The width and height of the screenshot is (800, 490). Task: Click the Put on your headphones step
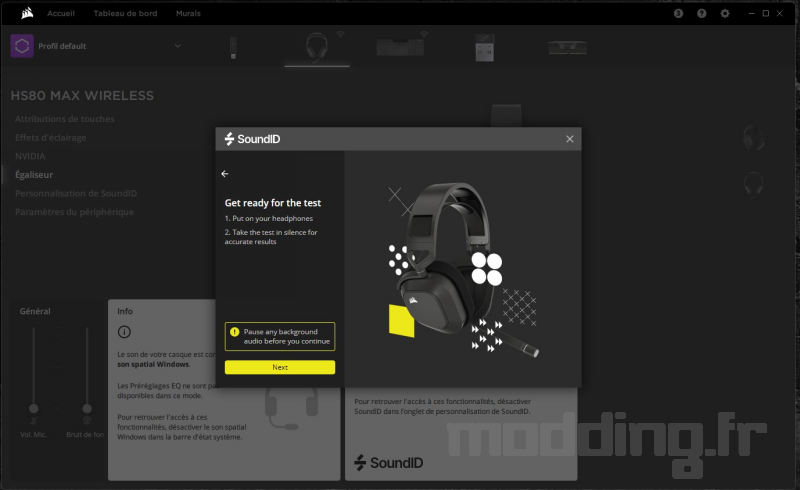click(269, 218)
